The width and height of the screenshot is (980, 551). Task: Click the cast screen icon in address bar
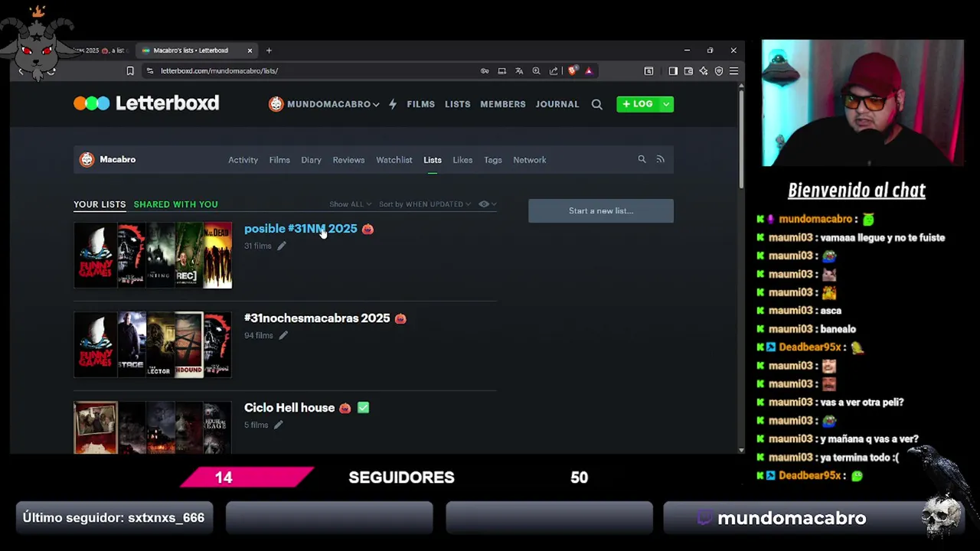502,70
